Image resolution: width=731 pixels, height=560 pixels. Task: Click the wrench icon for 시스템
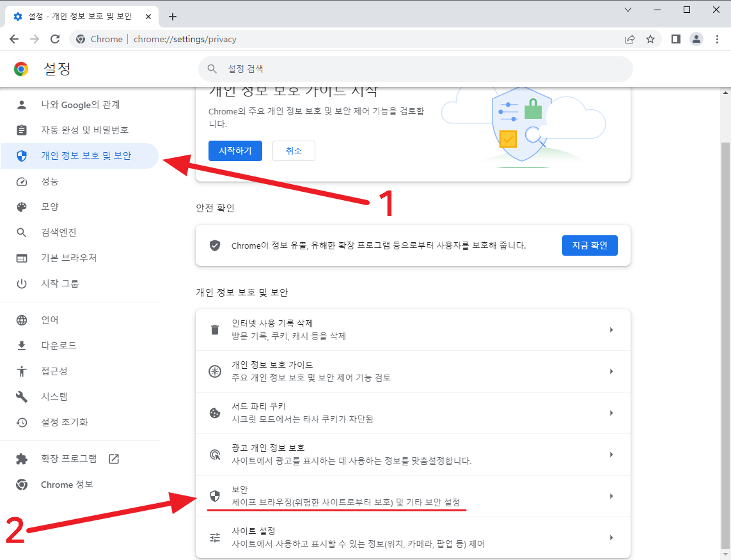click(22, 397)
